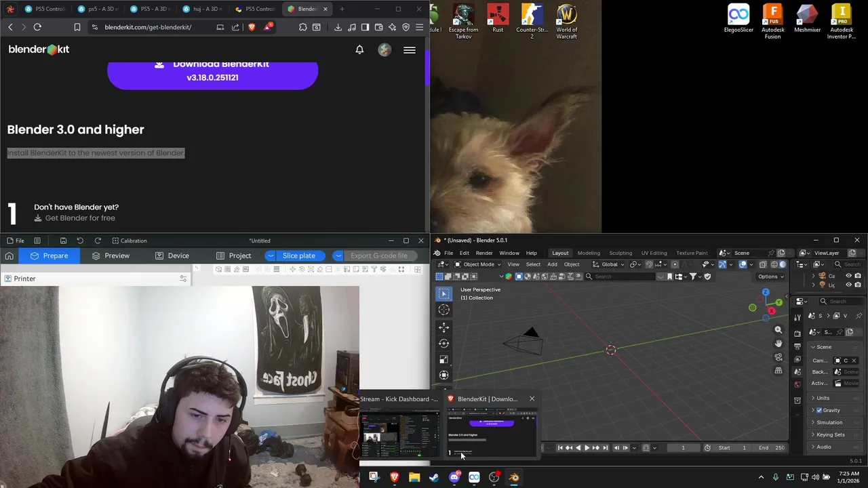Hide the Camera in the outliner viewport

coord(848,276)
